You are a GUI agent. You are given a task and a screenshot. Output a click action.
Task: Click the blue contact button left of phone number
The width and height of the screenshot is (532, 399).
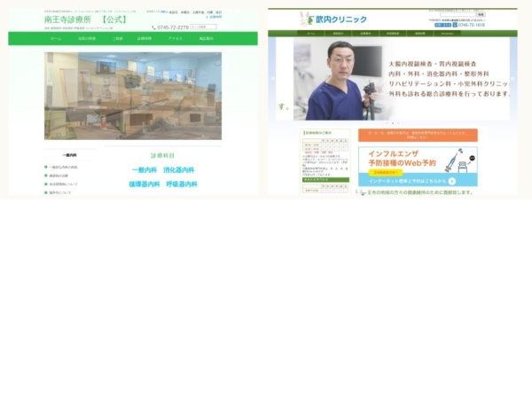pos(443,25)
